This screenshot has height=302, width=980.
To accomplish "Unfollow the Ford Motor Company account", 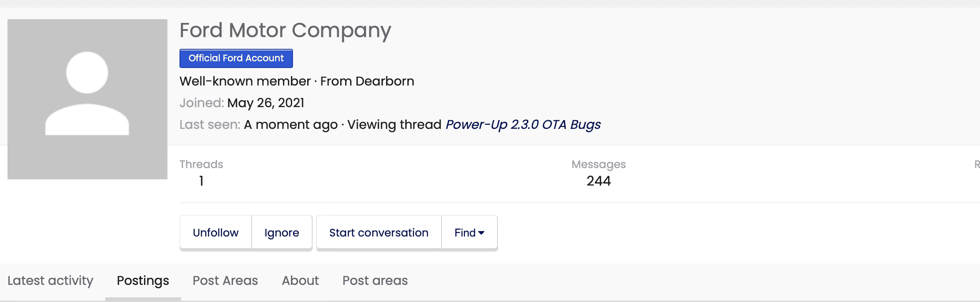I will click(215, 233).
